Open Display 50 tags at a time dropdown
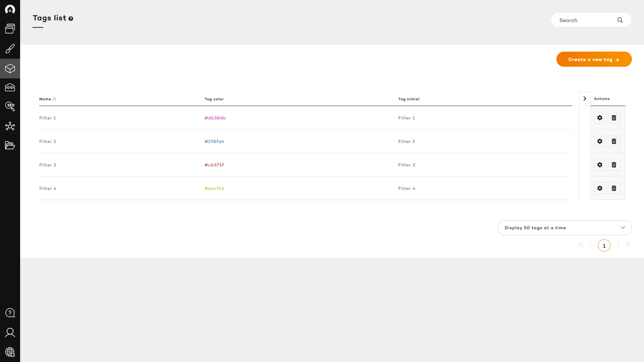 565,228
